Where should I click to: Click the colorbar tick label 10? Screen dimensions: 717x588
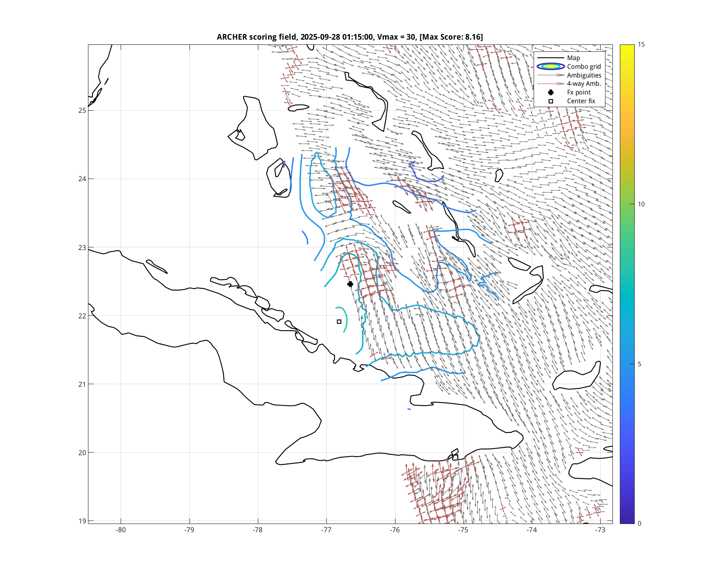point(641,204)
